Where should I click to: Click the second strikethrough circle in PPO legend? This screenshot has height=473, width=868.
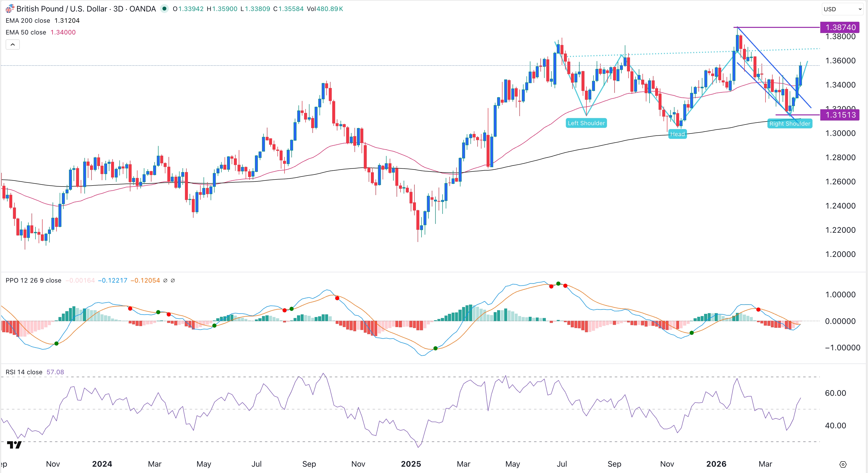click(173, 280)
